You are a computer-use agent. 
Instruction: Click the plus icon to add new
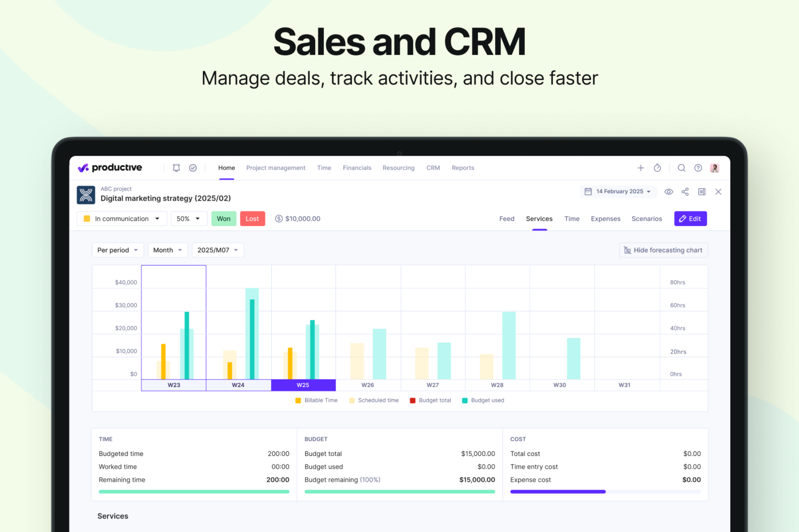click(641, 168)
